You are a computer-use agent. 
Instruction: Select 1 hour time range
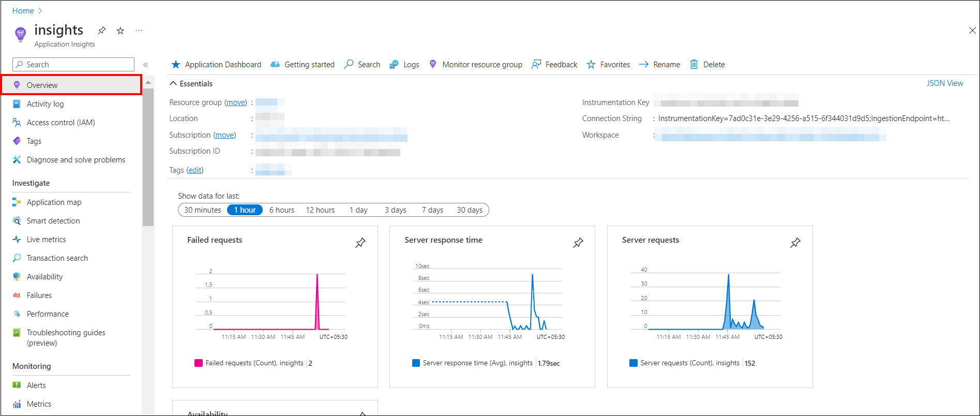click(x=245, y=210)
